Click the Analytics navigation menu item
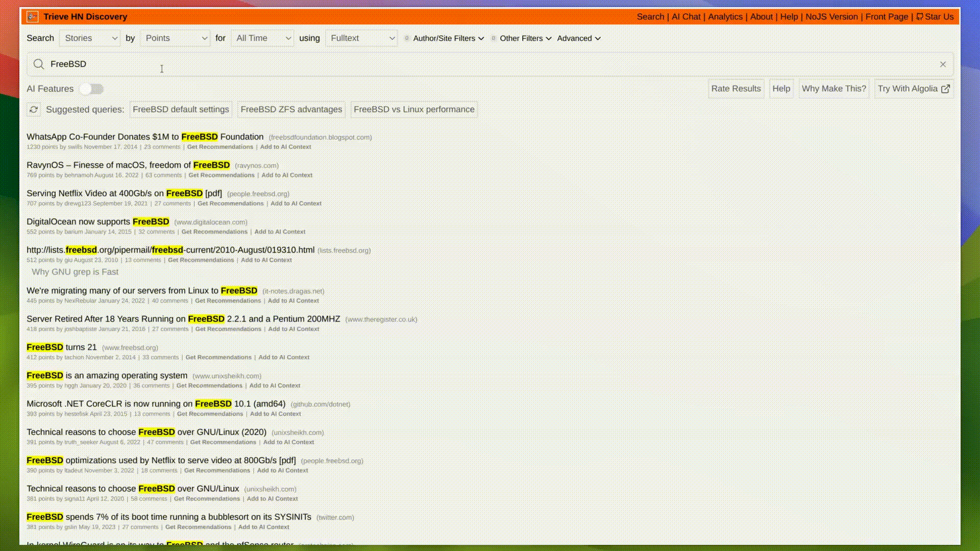Screen dimensions: 980x551 726,16
